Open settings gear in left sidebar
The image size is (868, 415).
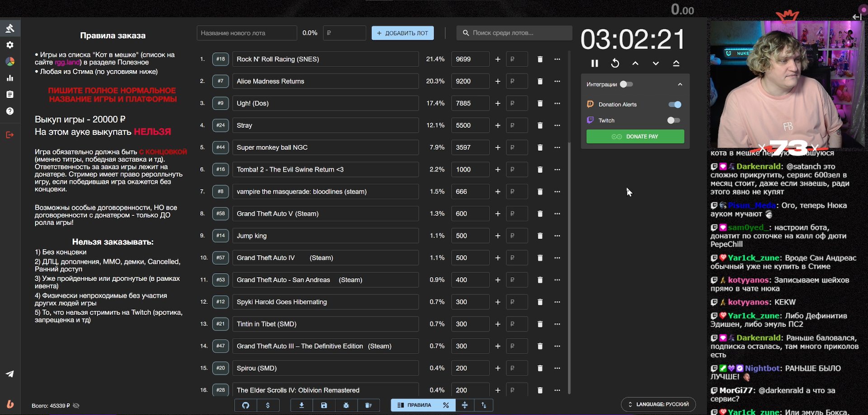[10, 45]
